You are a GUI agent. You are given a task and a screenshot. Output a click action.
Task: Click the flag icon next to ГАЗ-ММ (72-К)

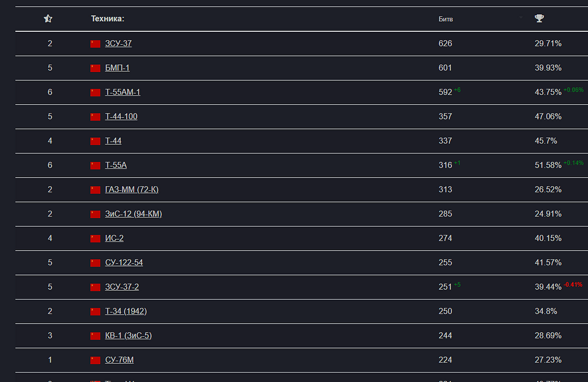pos(95,190)
